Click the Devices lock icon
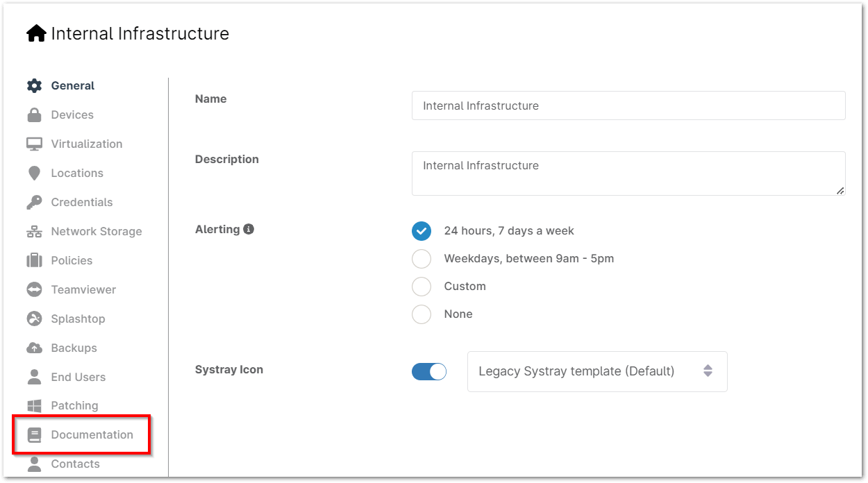868x483 pixels. click(34, 115)
